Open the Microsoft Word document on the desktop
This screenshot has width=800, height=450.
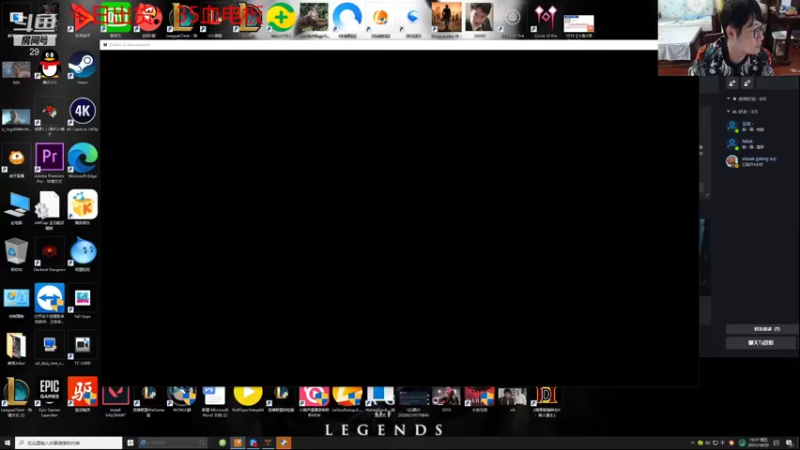click(x=214, y=400)
